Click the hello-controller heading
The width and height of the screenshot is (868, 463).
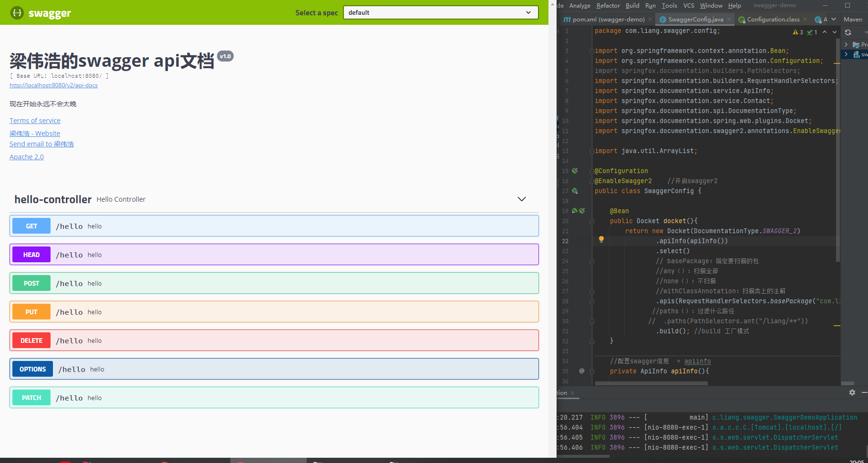[53, 199]
